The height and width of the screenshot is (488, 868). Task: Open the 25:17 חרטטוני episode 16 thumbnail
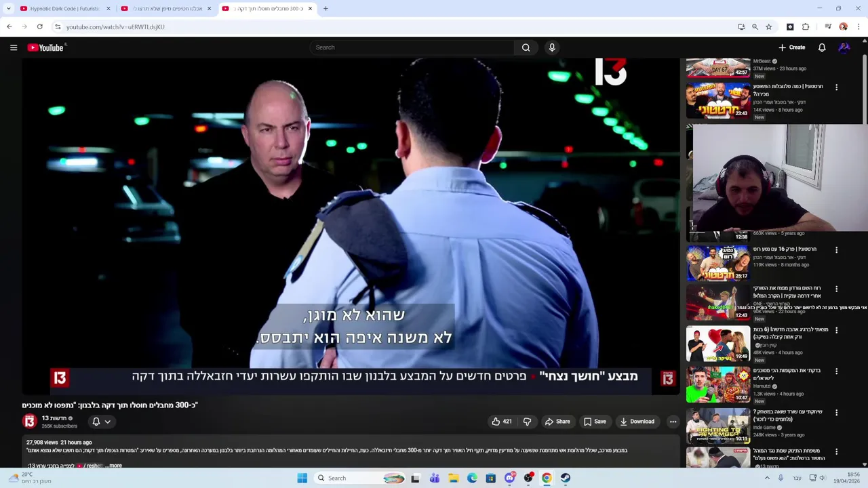click(x=718, y=263)
